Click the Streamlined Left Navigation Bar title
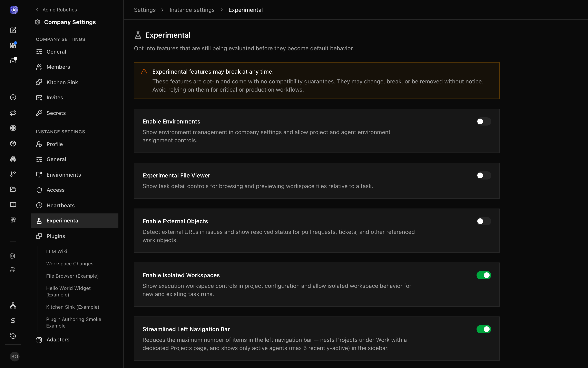588x368 pixels. click(186, 329)
